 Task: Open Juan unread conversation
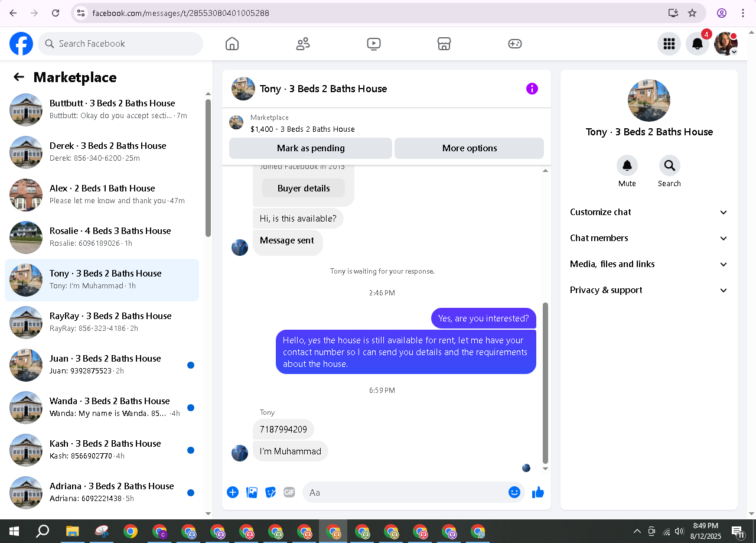tap(102, 365)
